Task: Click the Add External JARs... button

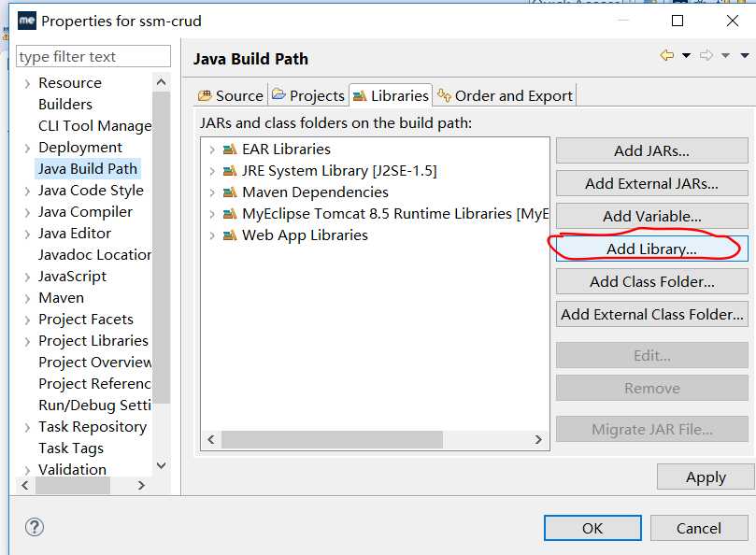Action: [652, 184]
